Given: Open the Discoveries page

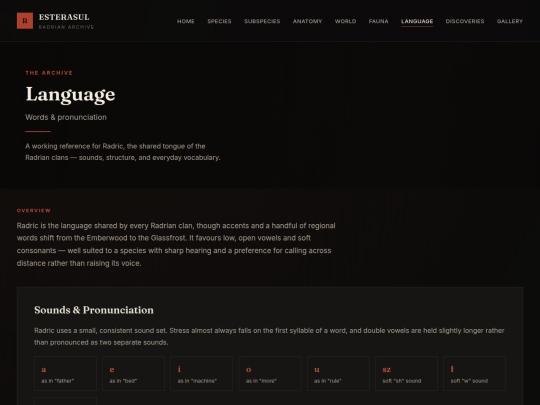Looking at the screenshot, I should [x=465, y=21].
